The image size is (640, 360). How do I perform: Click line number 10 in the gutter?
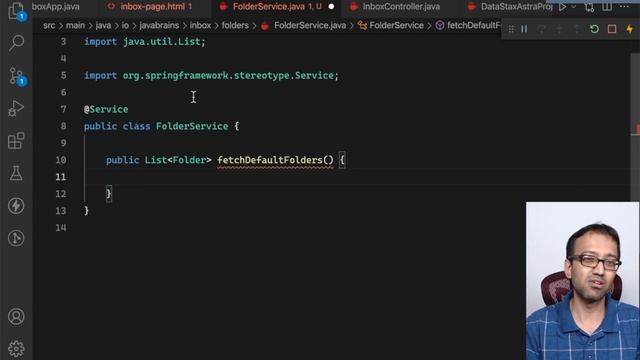click(61, 160)
